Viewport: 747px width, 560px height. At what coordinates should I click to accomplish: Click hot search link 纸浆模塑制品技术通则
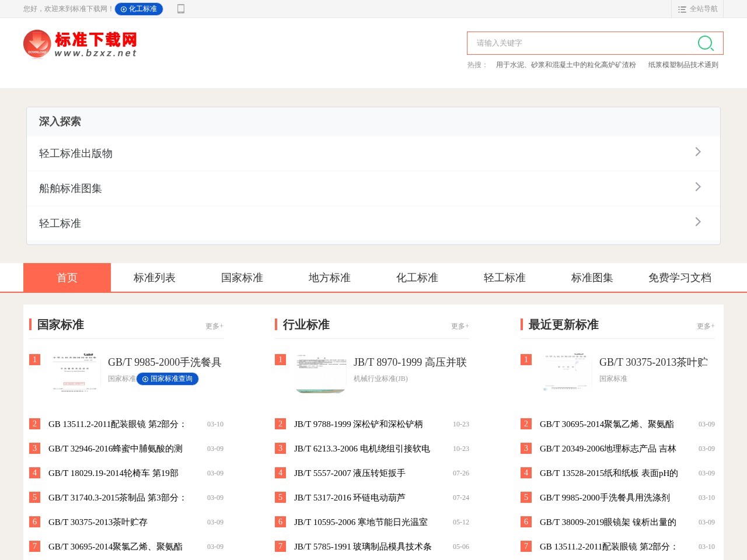[x=683, y=64]
